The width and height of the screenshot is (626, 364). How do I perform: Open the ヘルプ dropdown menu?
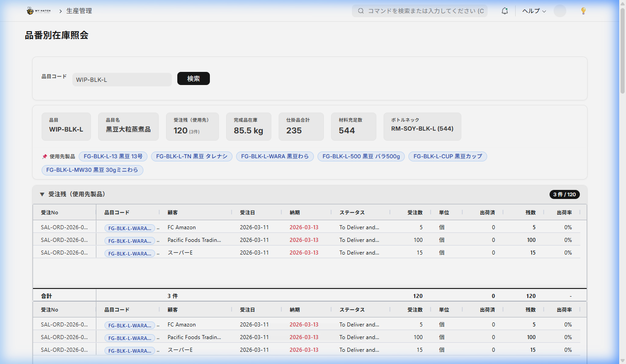click(x=533, y=10)
